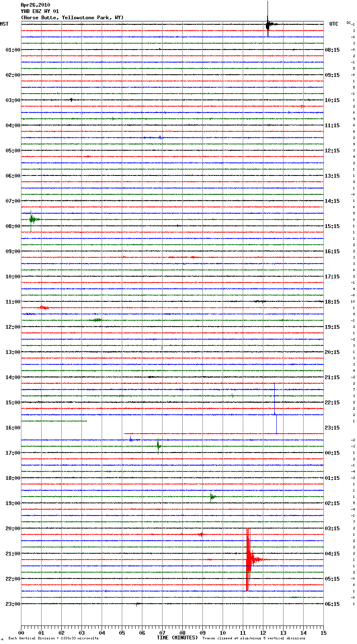
Task: Click the blue vertical spike below 15:00
Action: (276, 408)
